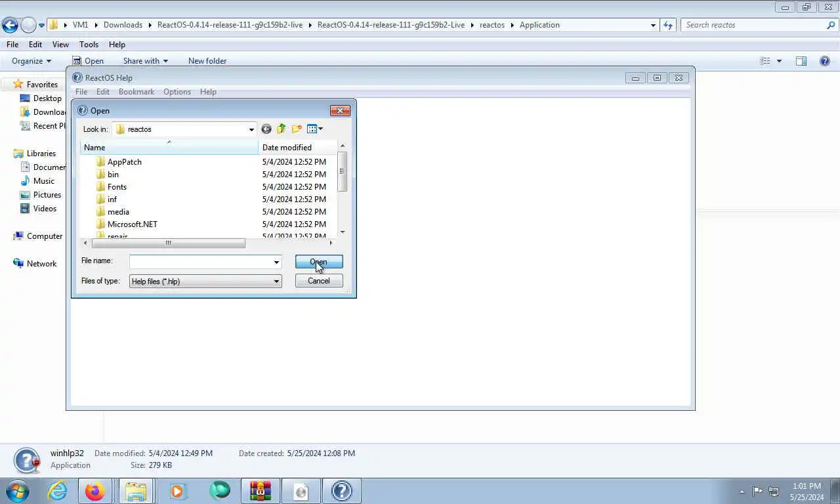Select the bin folder icon
Screen dimensions: 840x504
(x=100, y=175)
